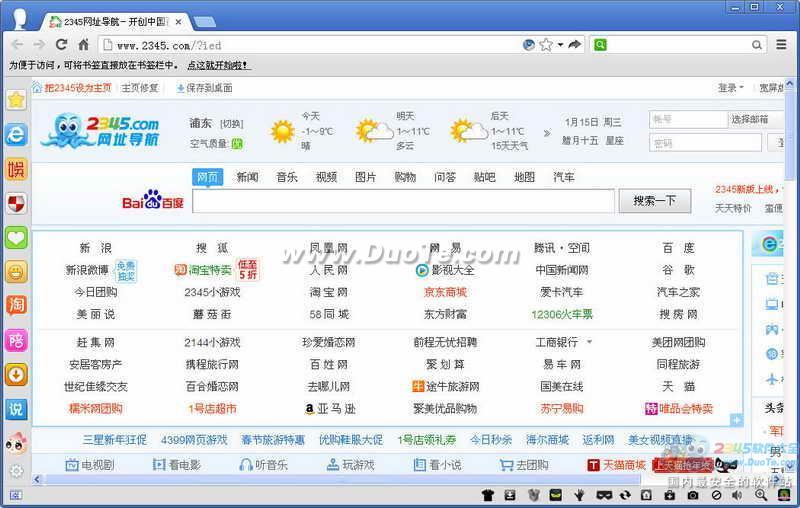Click the 把2345设为主页 link

pos(77,88)
